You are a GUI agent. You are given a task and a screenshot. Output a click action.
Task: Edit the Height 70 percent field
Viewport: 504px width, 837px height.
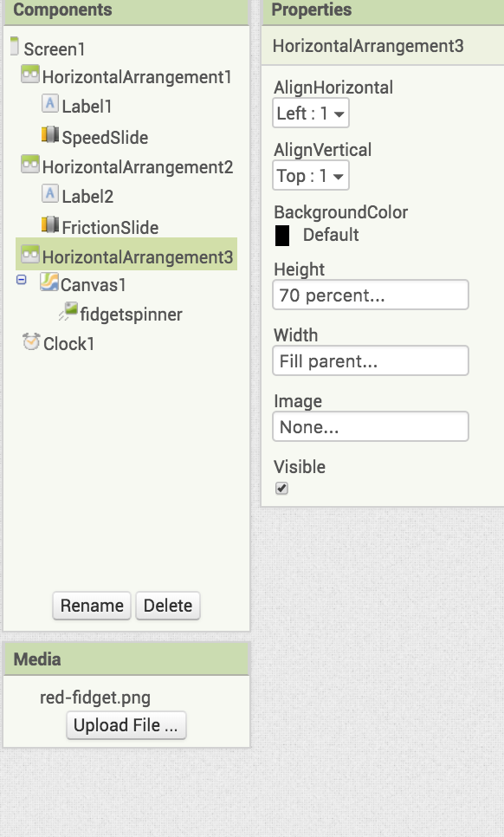(370, 295)
